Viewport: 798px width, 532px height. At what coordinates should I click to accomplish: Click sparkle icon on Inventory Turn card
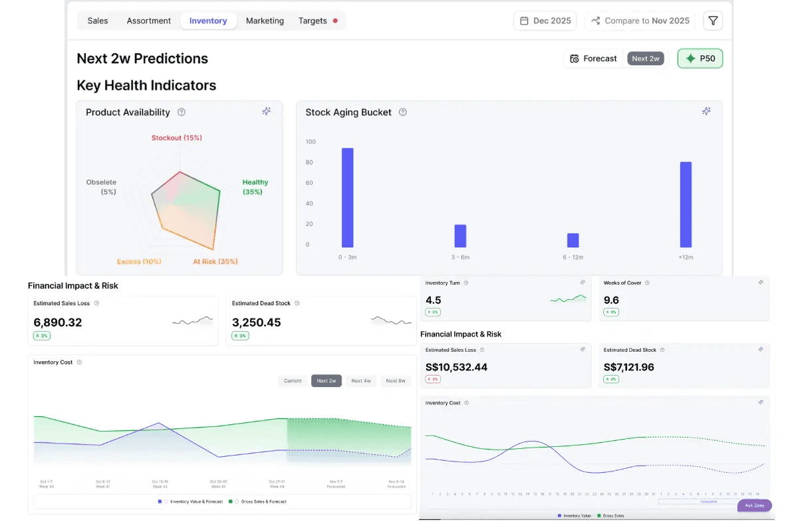click(583, 283)
